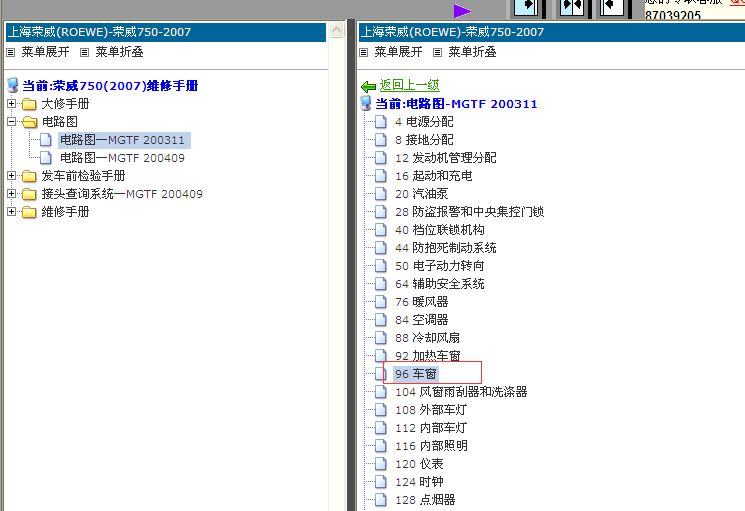The width and height of the screenshot is (745, 511).
Task: Click the computer icon beside 当前:电路图-MGTF 200311
Action: point(366,103)
